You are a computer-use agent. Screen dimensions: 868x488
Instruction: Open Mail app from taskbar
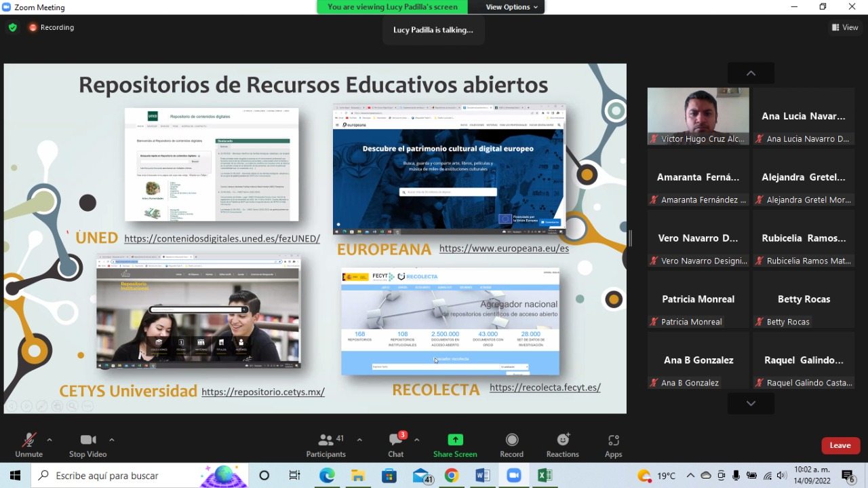[x=422, y=476]
